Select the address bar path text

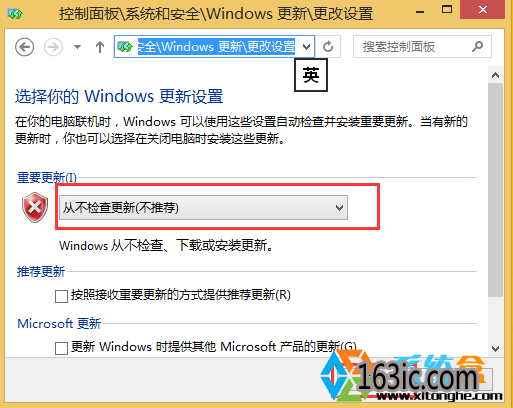pyautogui.click(x=216, y=47)
